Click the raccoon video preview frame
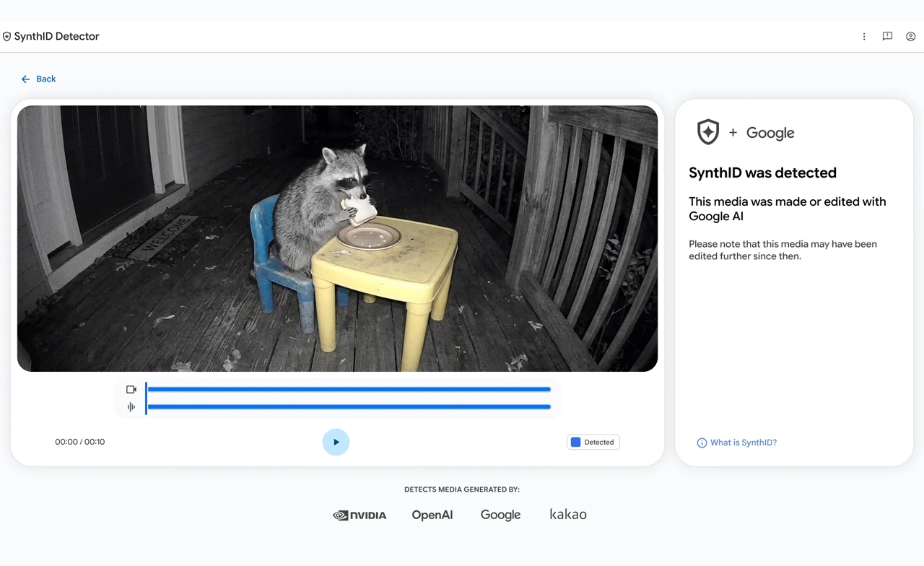924x566 pixels. point(337,239)
